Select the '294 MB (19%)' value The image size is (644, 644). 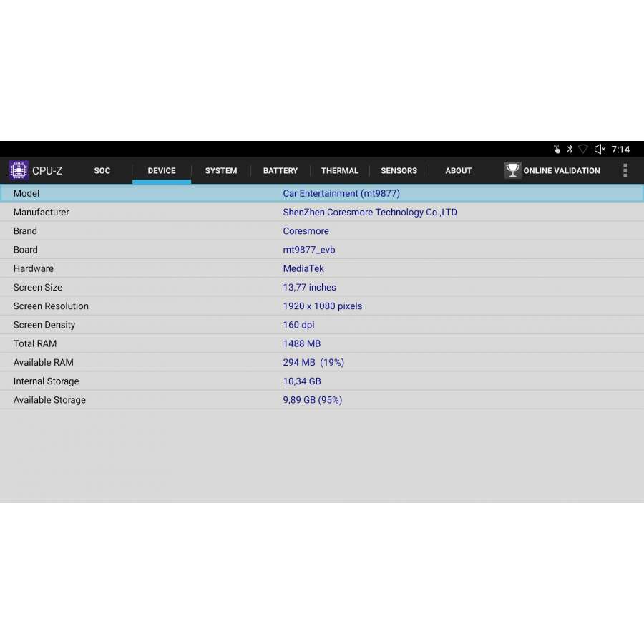(x=313, y=363)
